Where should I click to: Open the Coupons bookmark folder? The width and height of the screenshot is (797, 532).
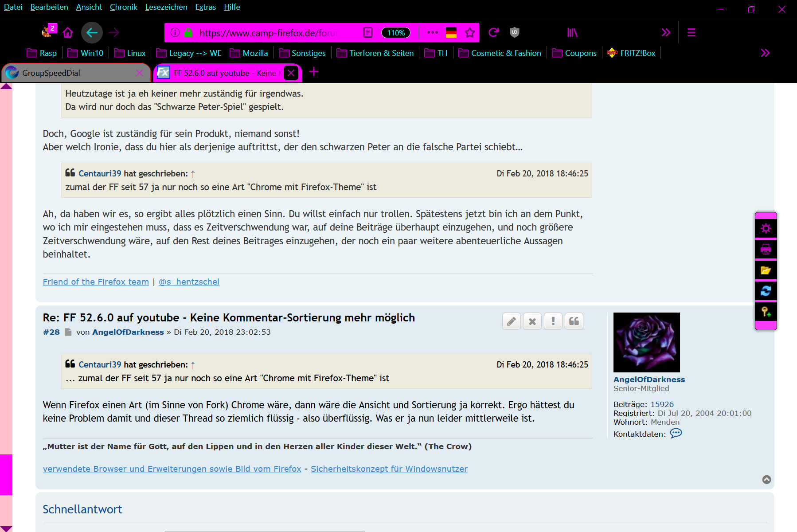(574, 53)
